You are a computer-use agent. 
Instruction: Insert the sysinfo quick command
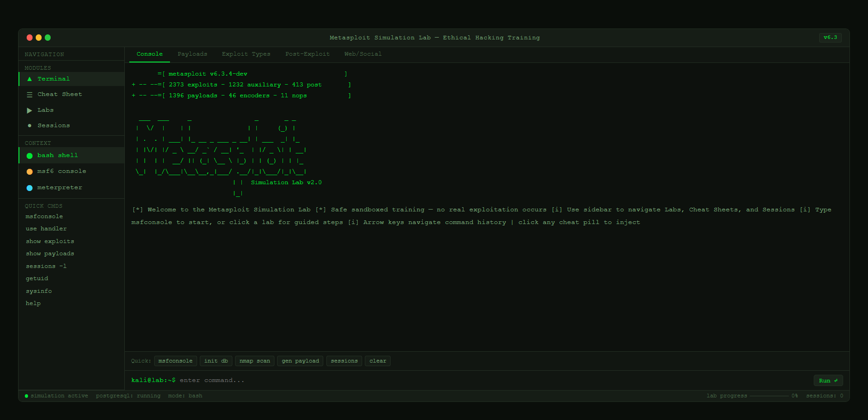(39, 291)
